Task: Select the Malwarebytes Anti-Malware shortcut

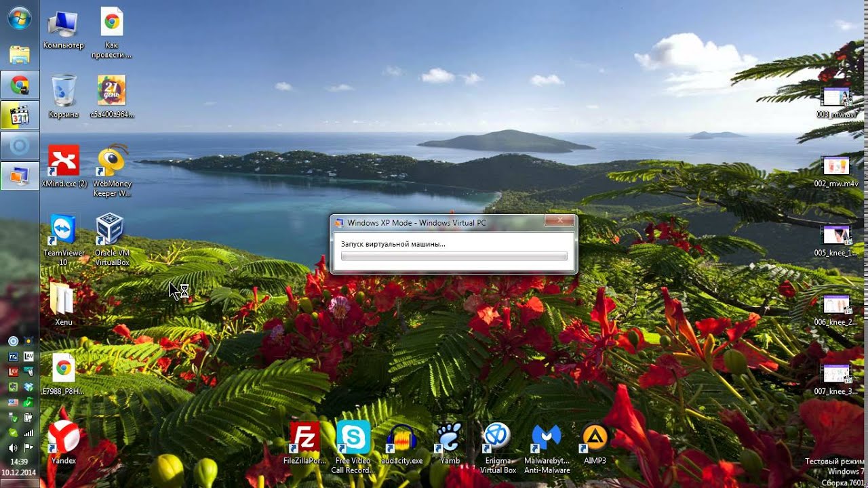Action: [x=547, y=447]
